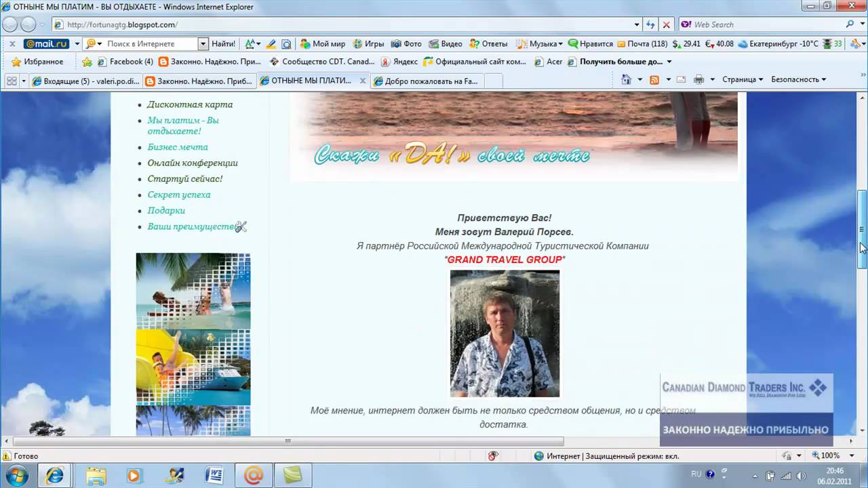This screenshot has width=868, height=488.
Task: Open the Музыка dropdown menu
Action: [539, 43]
